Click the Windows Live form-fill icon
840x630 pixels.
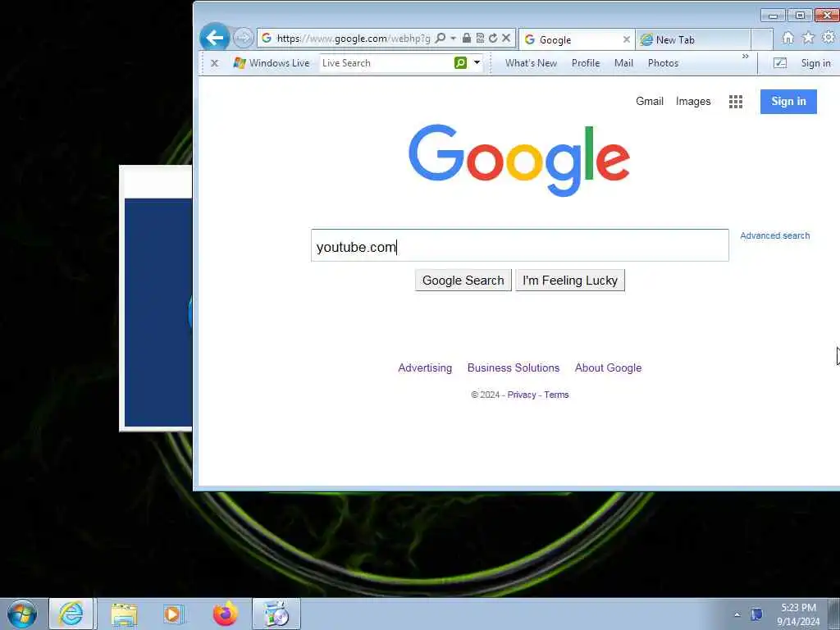pos(780,63)
